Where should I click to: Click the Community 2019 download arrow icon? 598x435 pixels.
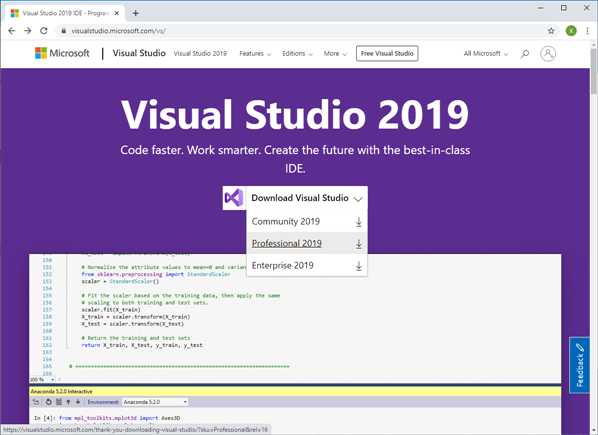pos(358,222)
